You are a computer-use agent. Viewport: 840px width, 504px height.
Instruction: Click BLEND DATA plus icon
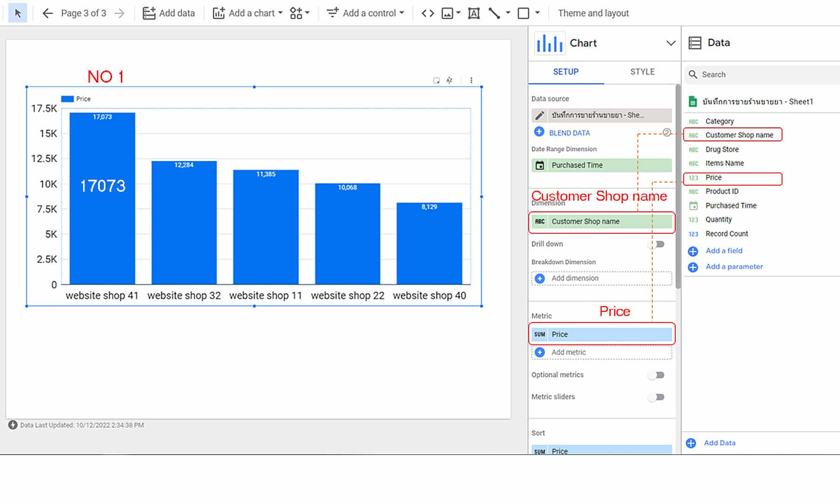point(540,133)
